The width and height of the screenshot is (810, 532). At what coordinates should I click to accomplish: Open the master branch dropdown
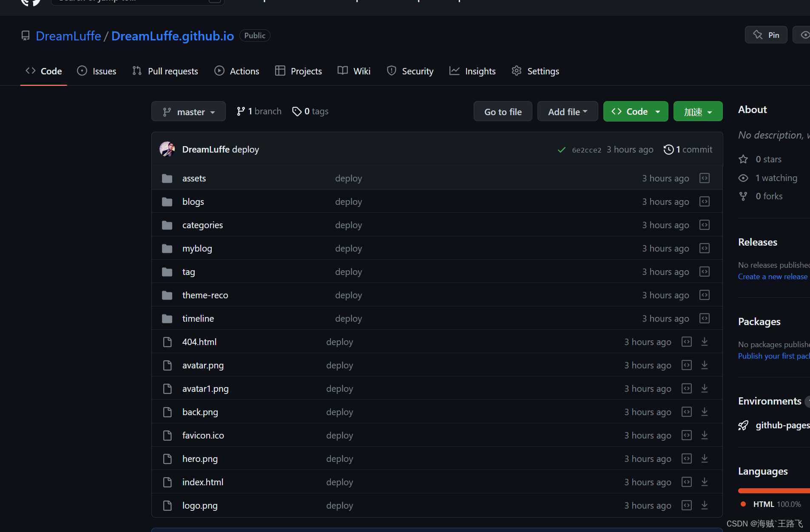click(188, 111)
